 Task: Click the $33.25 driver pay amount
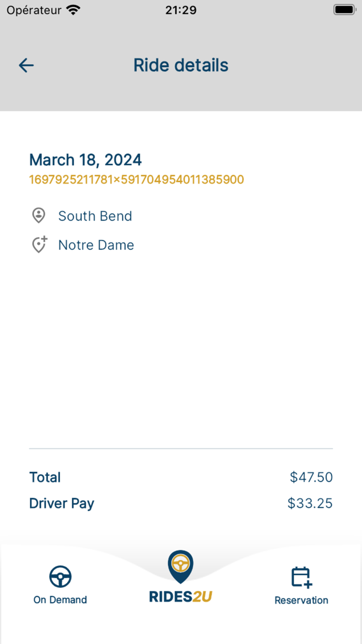(x=310, y=503)
